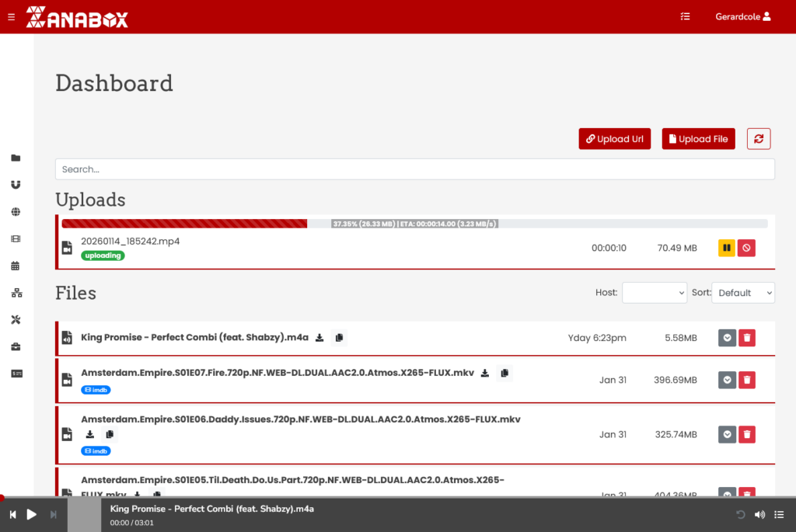The image size is (796, 532).
Task: Select the tools icon in the sidebar
Action: pos(16,319)
